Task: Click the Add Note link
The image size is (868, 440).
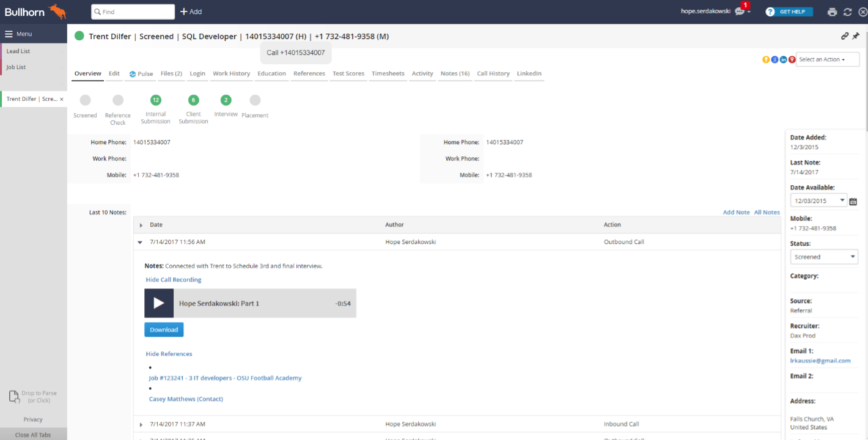Action: [x=736, y=213]
